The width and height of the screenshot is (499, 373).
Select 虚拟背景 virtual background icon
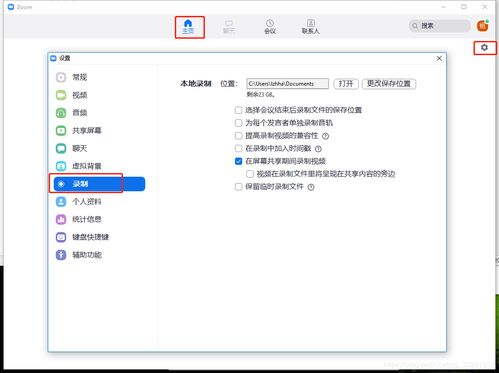(x=61, y=166)
